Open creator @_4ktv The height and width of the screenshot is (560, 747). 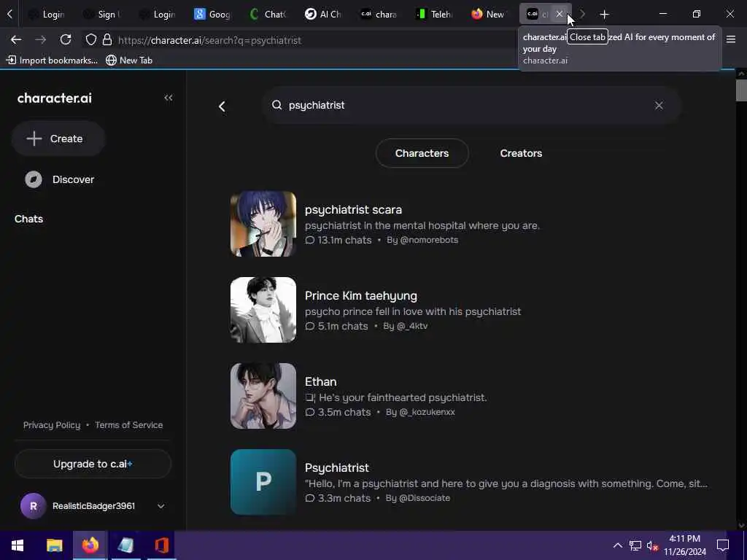point(412,326)
